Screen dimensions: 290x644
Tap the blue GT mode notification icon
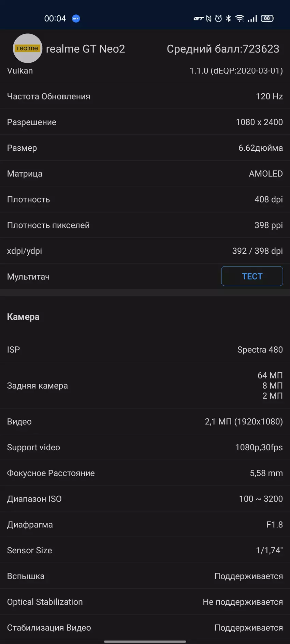point(76,19)
